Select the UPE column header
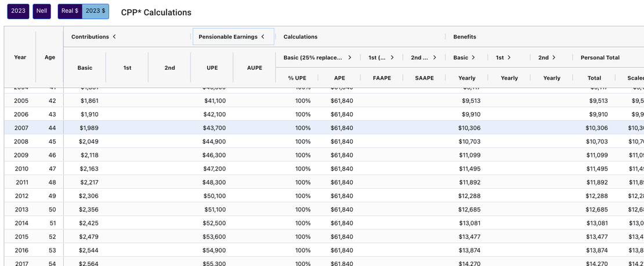The image size is (644, 266). (212, 67)
